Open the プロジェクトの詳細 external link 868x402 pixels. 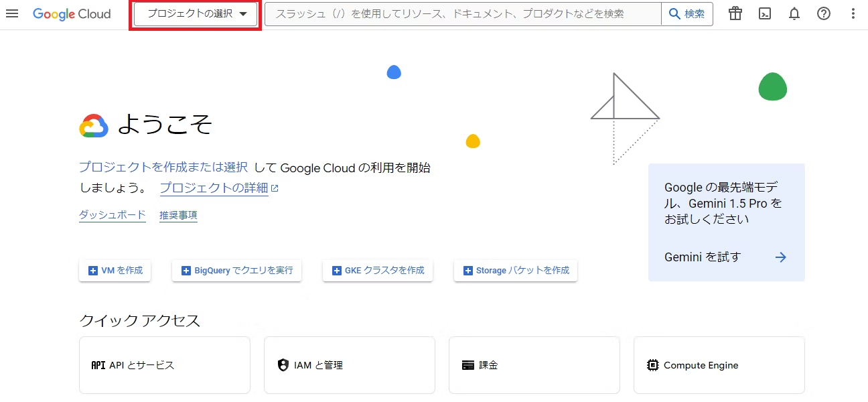(x=219, y=188)
